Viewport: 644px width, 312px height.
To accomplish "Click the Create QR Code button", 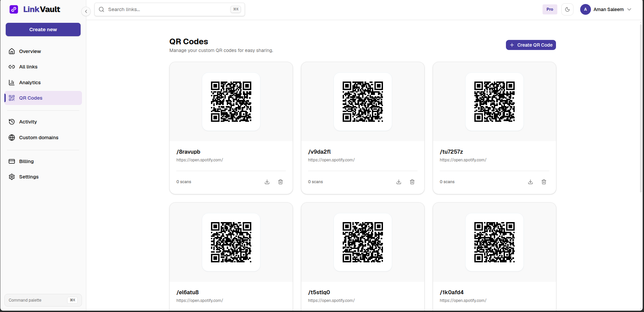I will click(531, 45).
